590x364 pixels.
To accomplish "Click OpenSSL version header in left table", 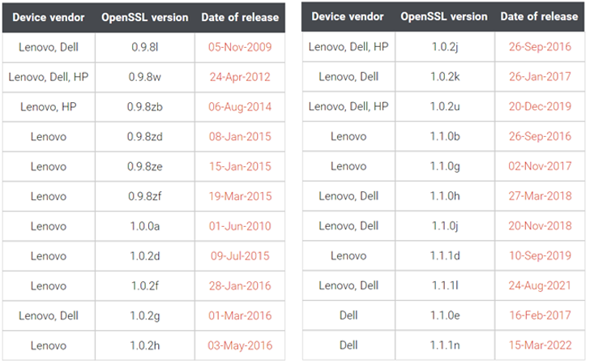I will (x=145, y=17).
